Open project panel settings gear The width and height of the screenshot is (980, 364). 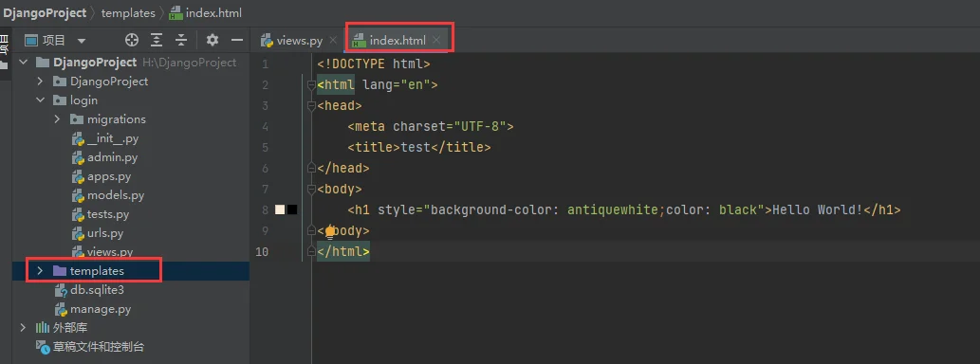tap(213, 41)
